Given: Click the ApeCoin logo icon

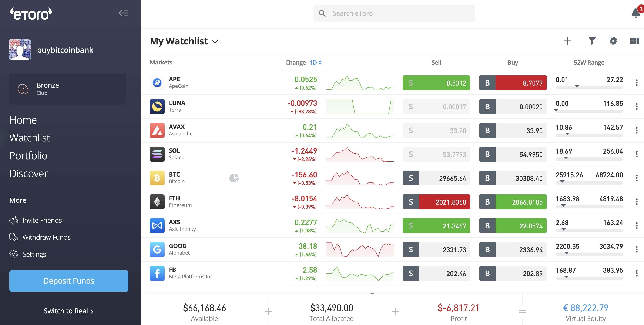Looking at the screenshot, I should [157, 83].
